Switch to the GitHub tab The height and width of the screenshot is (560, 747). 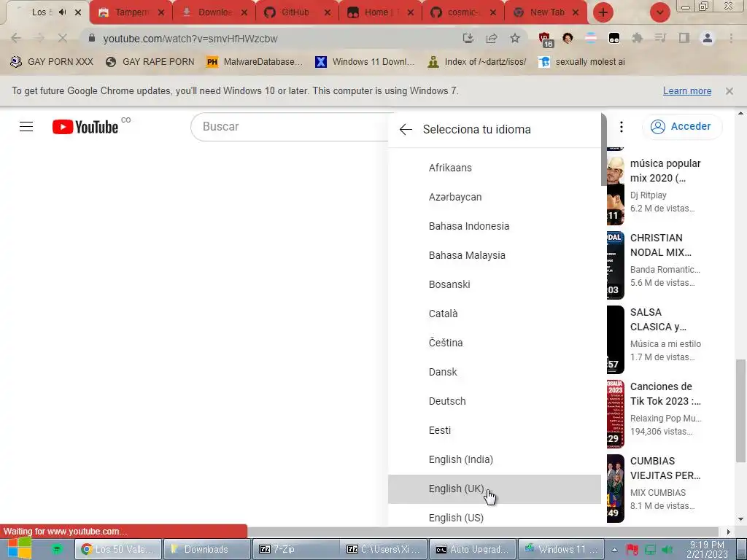[297, 13]
